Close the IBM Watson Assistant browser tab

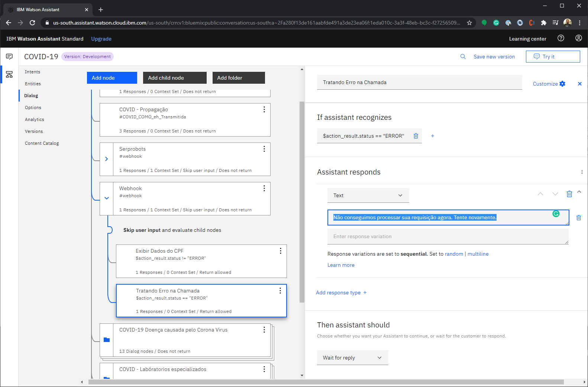pyautogui.click(x=86, y=10)
